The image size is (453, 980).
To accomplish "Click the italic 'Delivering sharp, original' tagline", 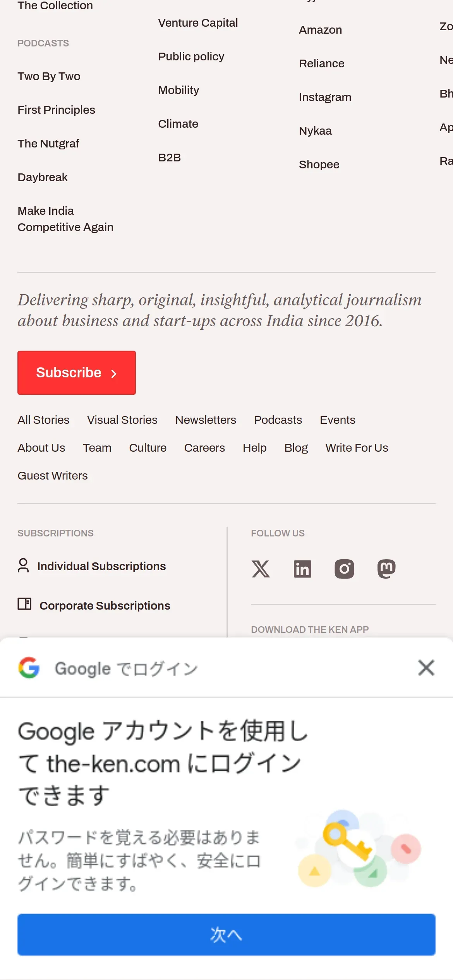I will pyautogui.click(x=220, y=310).
